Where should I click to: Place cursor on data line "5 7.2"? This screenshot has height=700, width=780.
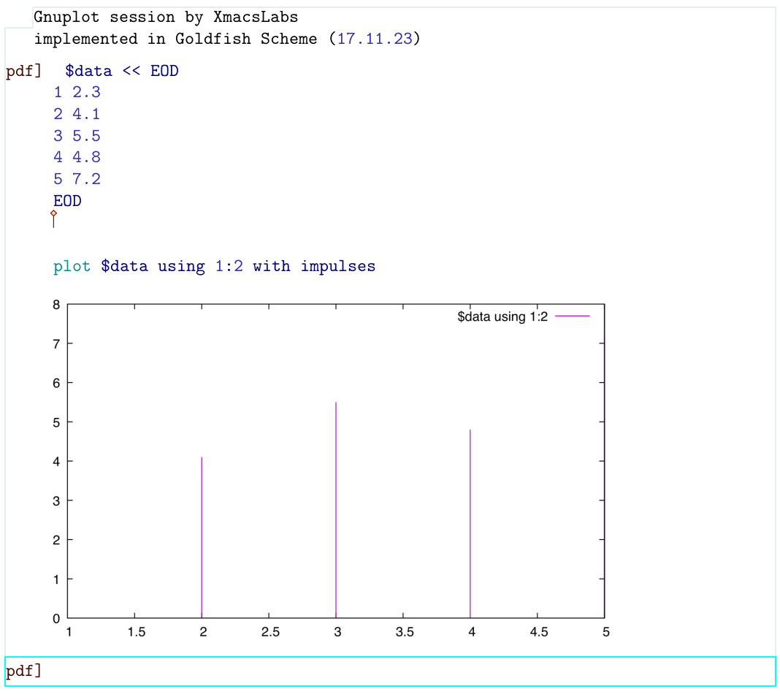(x=77, y=179)
